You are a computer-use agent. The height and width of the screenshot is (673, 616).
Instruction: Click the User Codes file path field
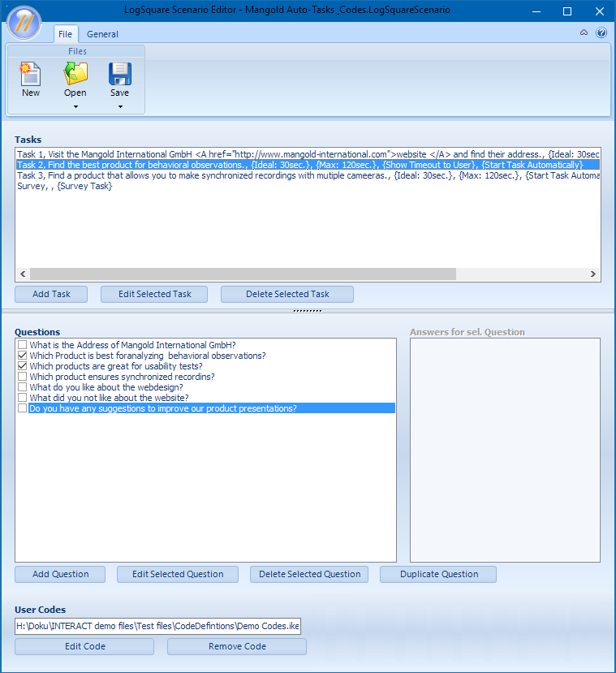158,627
